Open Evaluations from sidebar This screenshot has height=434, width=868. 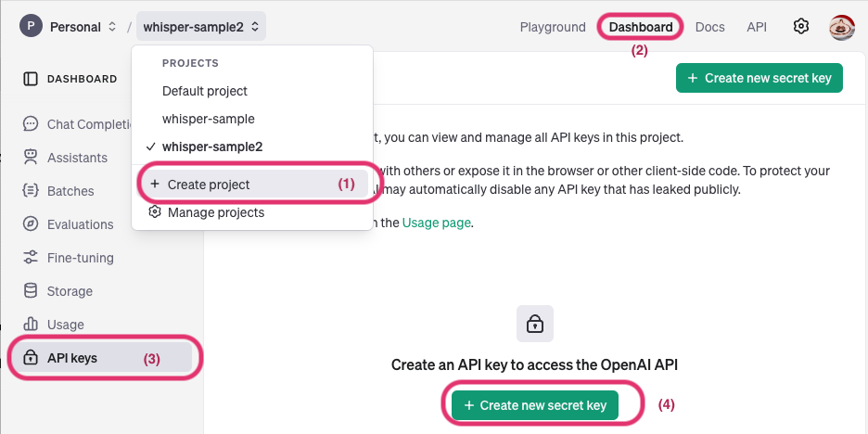tap(80, 224)
